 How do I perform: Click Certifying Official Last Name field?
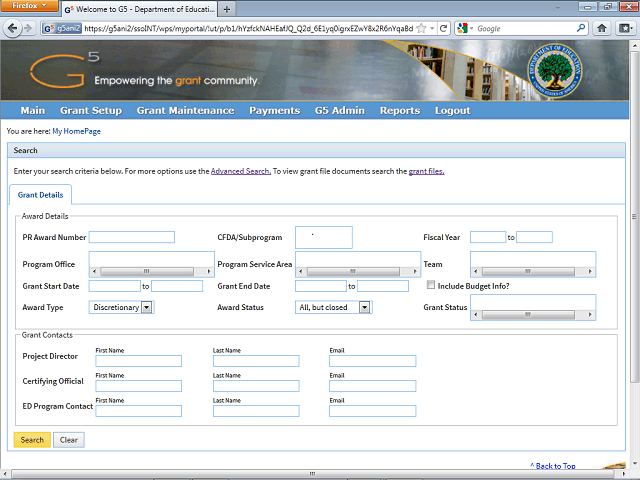256,386
